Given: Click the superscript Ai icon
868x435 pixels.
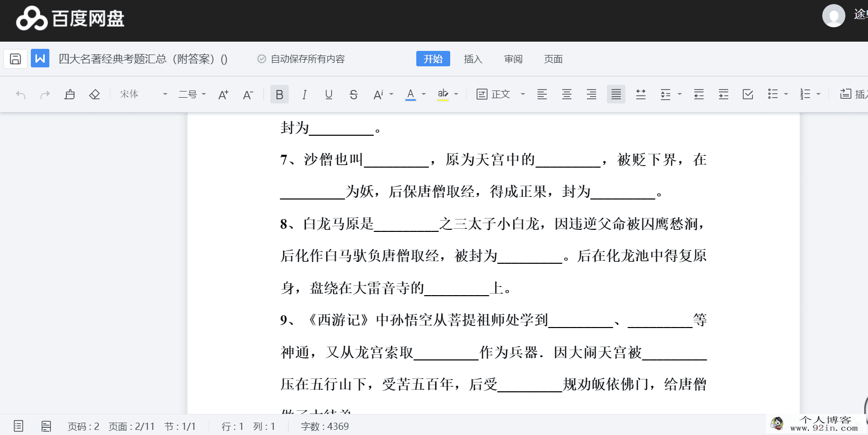Looking at the screenshot, I should [378, 95].
